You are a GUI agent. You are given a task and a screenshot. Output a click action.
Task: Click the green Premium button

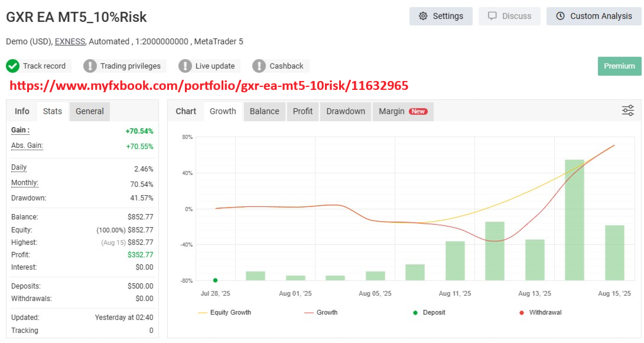tap(619, 66)
